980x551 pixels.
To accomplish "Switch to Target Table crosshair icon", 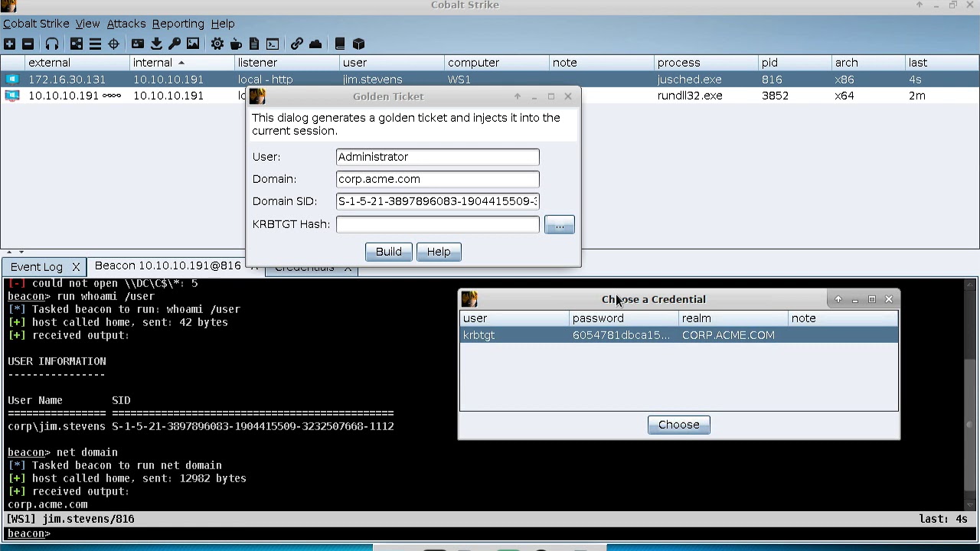I will click(x=113, y=44).
